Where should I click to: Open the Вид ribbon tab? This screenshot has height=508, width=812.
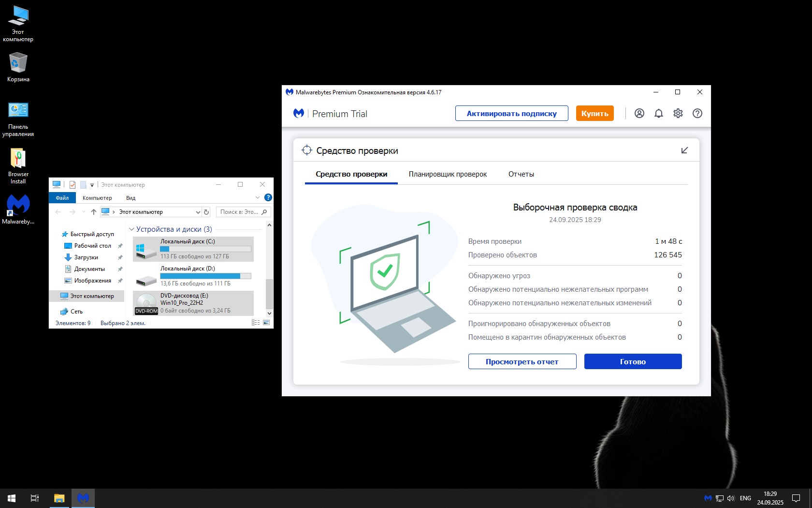(x=130, y=197)
